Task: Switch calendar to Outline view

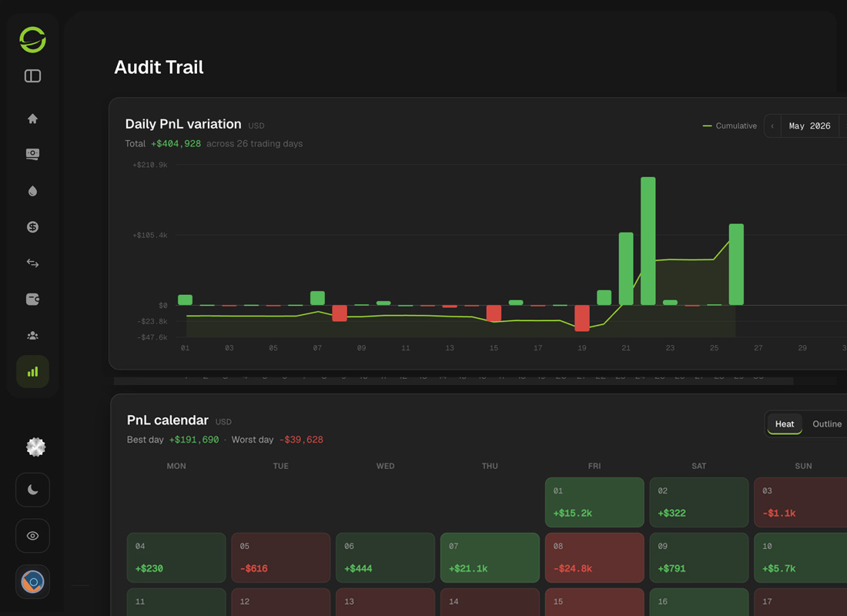Action: coord(826,423)
